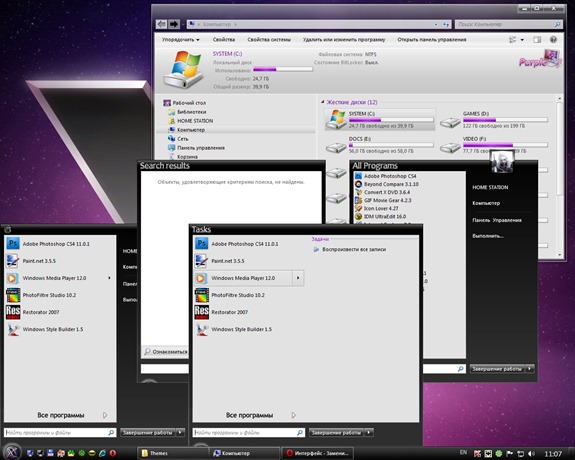This screenshot has width=575, height=460.
Task: Open Adobe Photoshop CS4 in leftmost Start menu
Action: pos(48,244)
